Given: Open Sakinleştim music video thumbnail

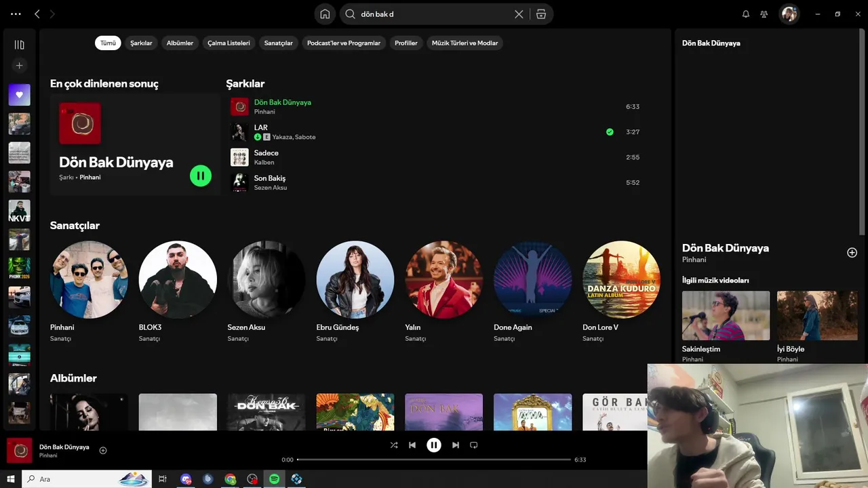Looking at the screenshot, I should point(726,316).
